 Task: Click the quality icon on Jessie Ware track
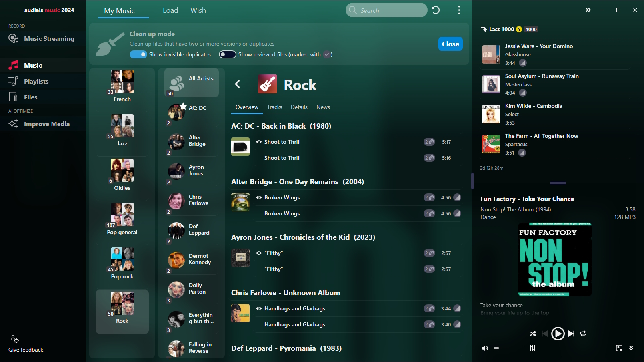[522, 63]
